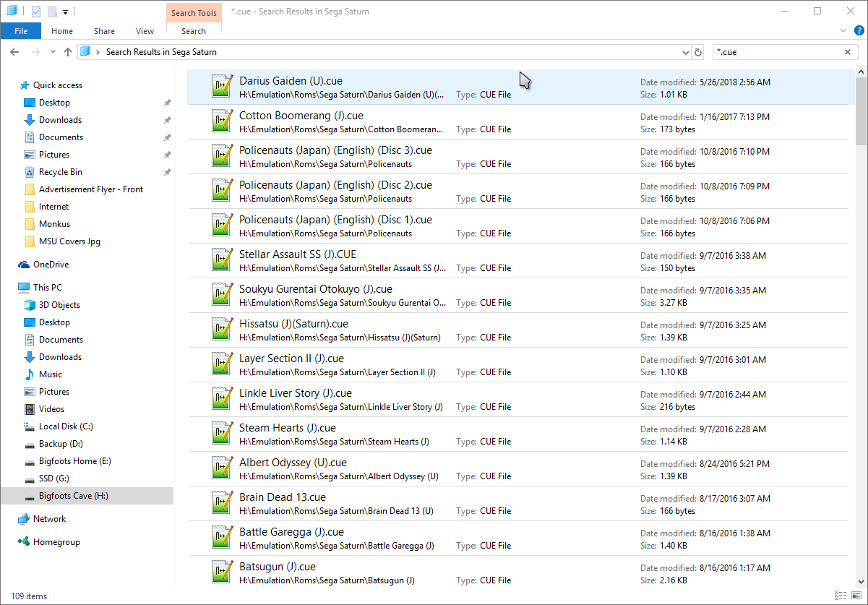Click the Properties quick access toolbar icon

pyautogui.click(x=36, y=11)
